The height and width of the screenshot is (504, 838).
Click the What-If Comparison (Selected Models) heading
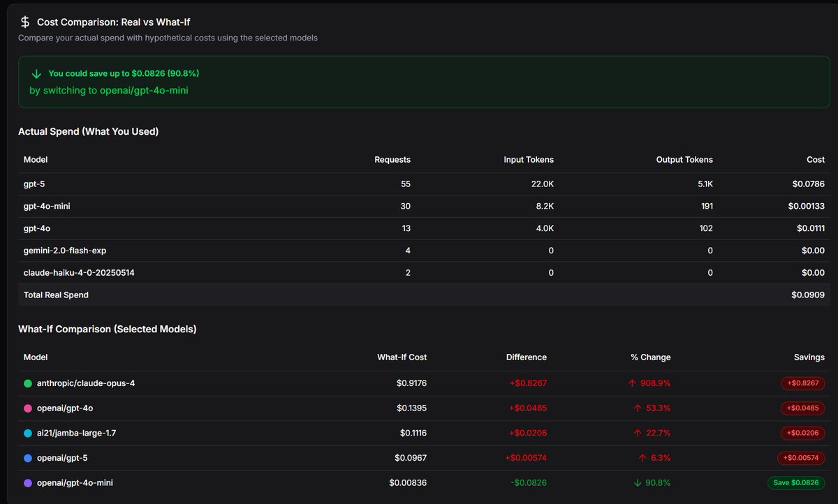point(108,329)
